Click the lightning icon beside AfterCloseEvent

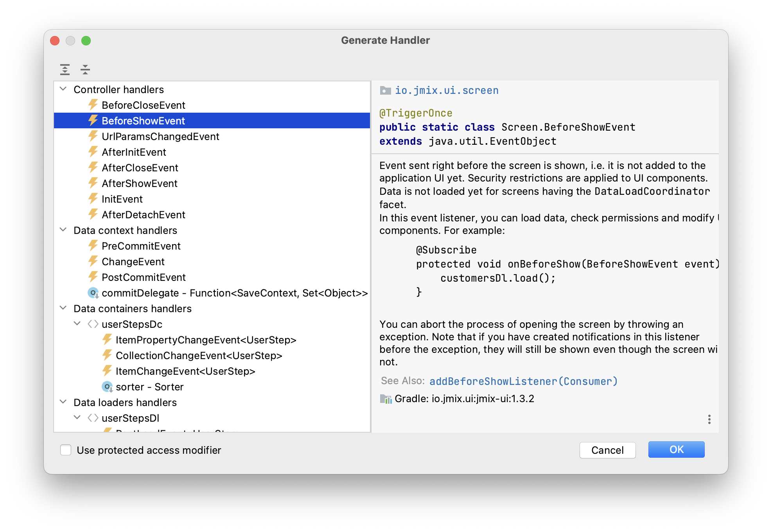coord(93,167)
